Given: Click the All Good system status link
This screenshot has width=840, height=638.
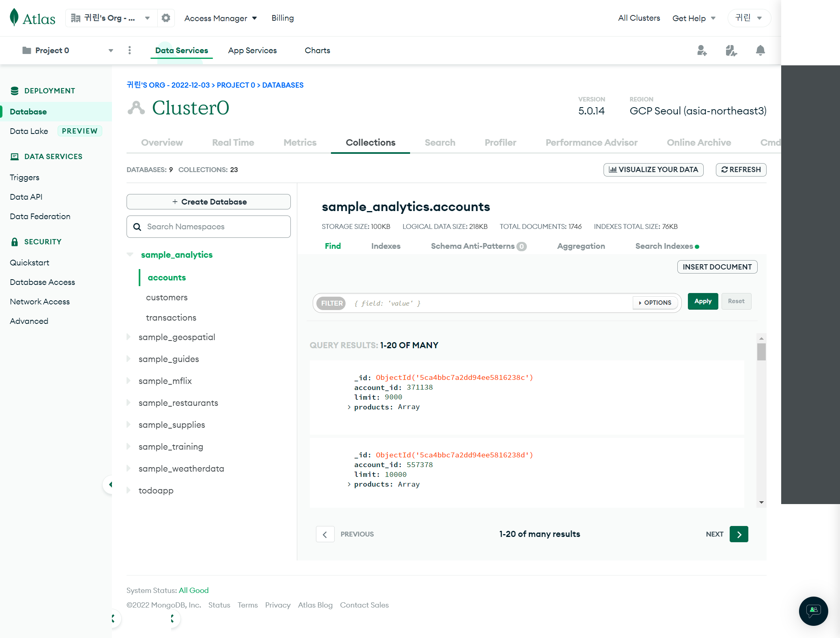Looking at the screenshot, I should [x=193, y=591].
